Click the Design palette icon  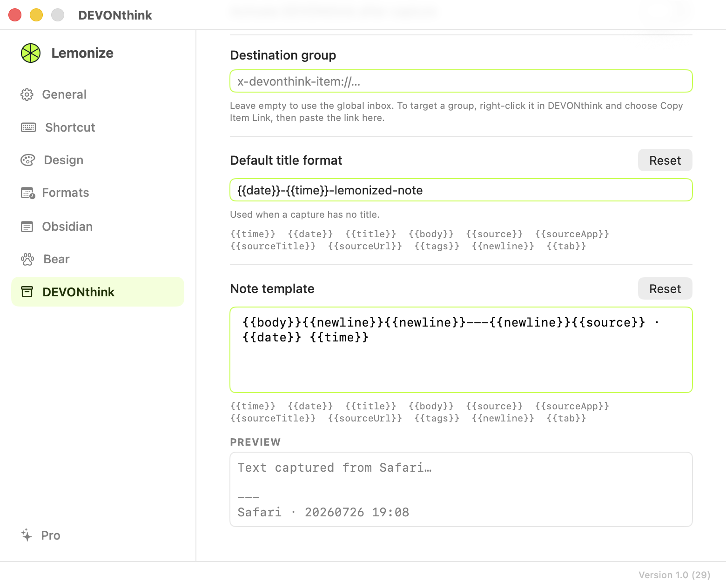(x=28, y=160)
